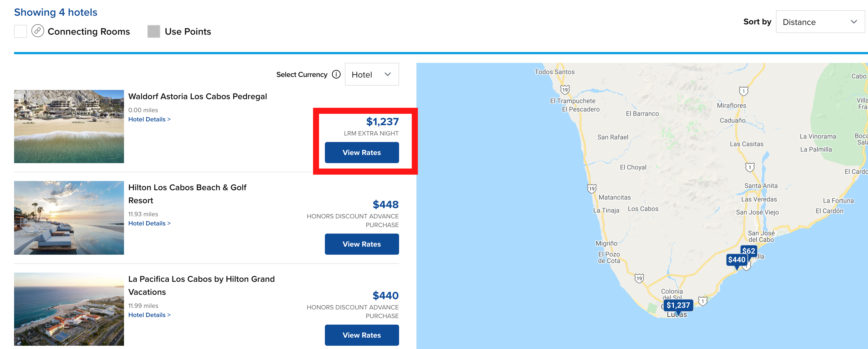Screen dimensions: 868x349
Task: Click the Connecting Rooms link icon
Action: pos(38,31)
